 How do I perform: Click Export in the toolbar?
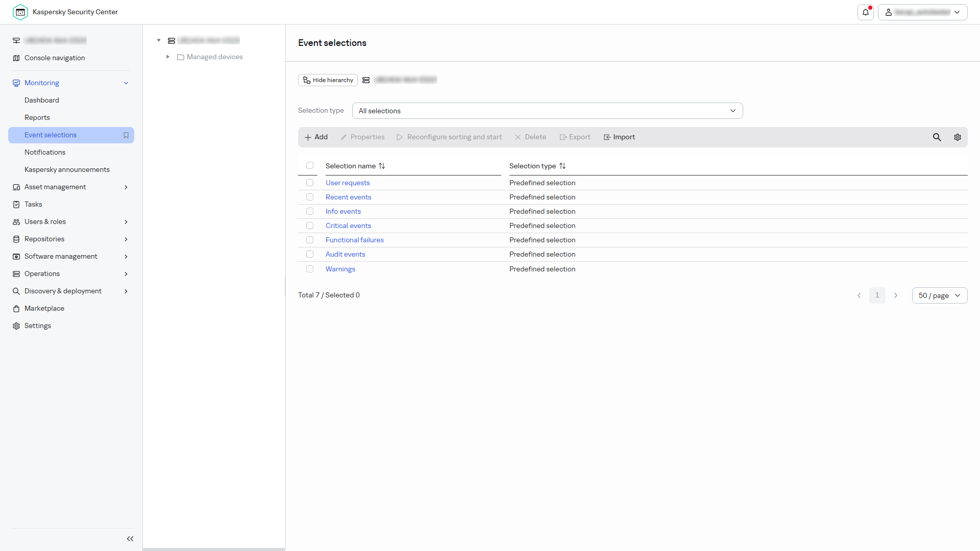point(575,137)
